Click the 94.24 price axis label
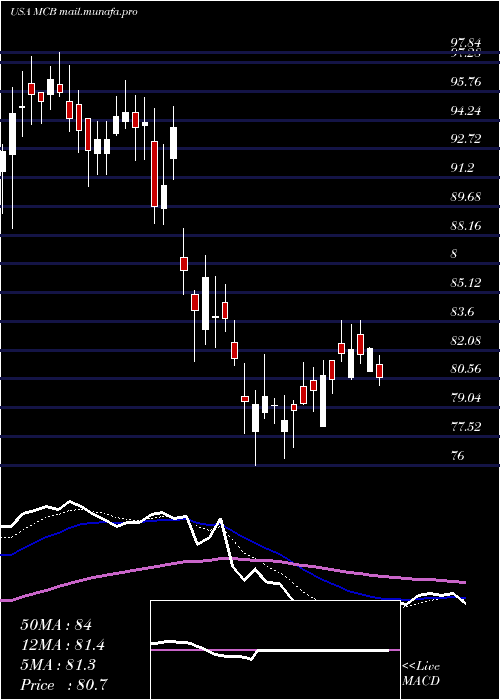 click(x=466, y=110)
